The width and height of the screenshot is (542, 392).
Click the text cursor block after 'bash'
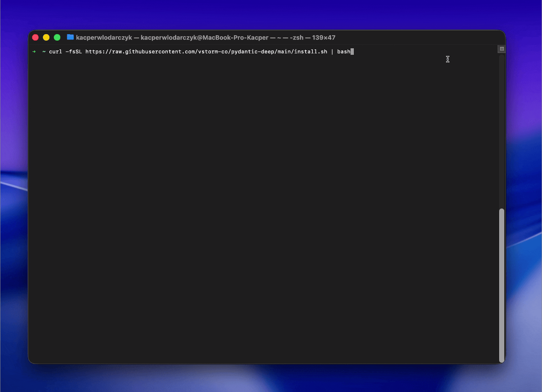pyautogui.click(x=352, y=52)
